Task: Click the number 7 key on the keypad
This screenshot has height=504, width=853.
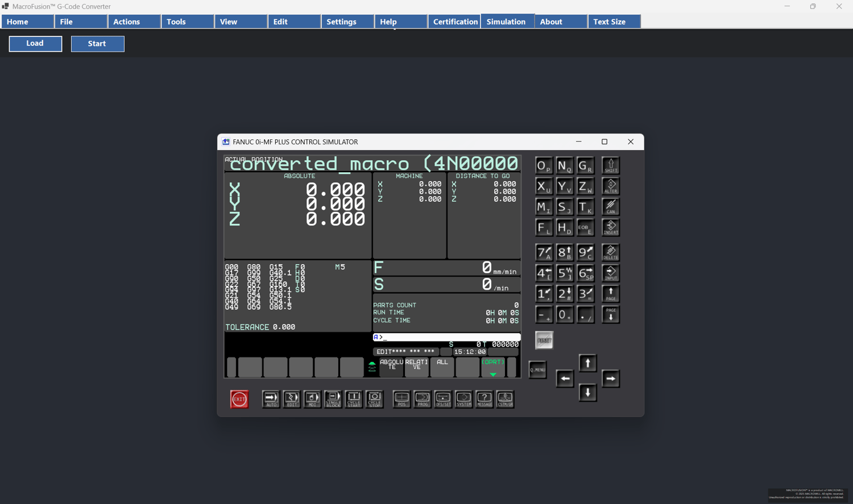Action: coord(544,252)
